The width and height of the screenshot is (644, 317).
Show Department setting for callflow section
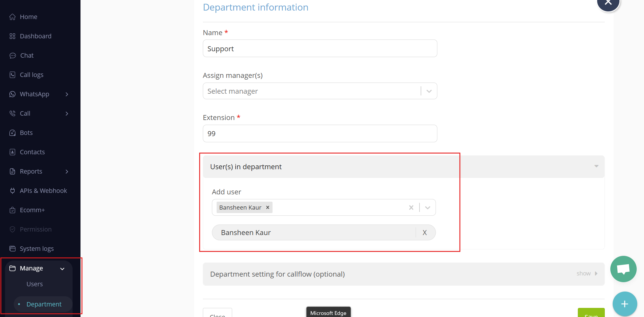tap(587, 274)
